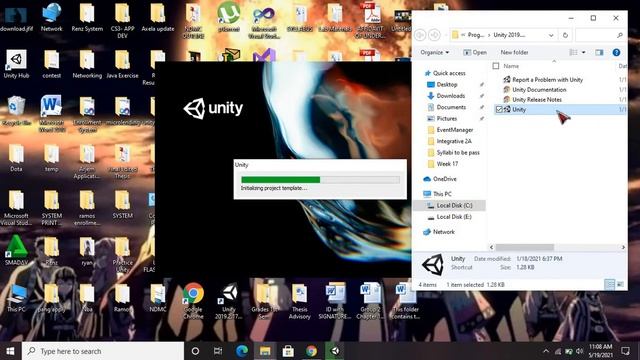Open the notification center icon
Image resolution: width=640 pixels, height=360 pixels.
tap(625, 351)
